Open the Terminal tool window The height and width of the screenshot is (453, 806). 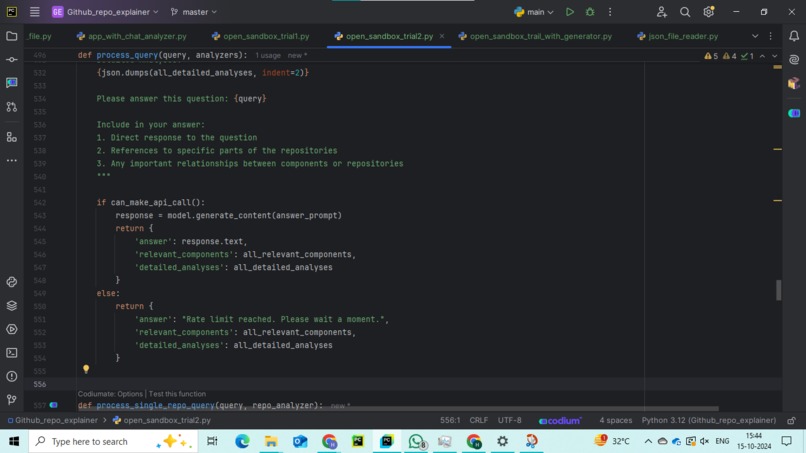coord(11,353)
